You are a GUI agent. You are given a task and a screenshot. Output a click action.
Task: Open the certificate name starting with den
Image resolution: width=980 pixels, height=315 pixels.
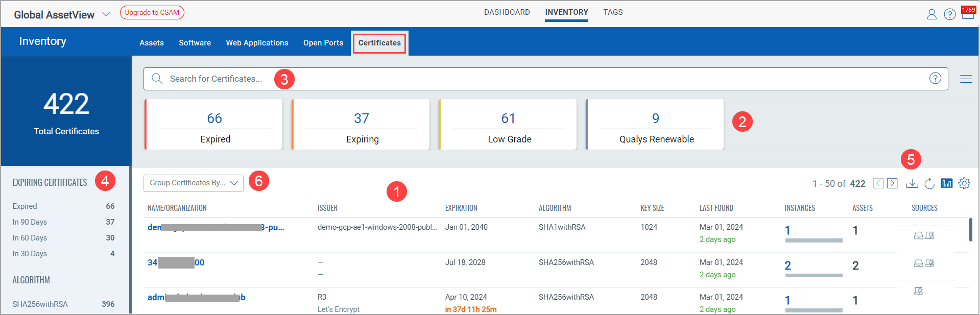point(216,227)
